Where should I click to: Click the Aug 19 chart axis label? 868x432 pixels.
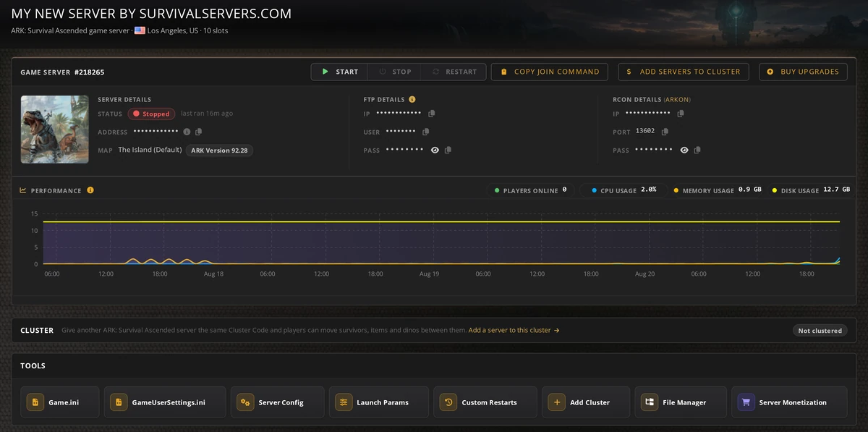[429, 274]
